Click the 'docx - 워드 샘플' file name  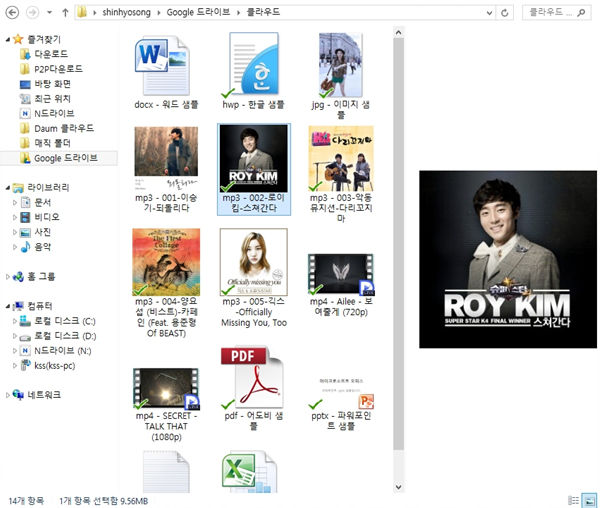(166, 104)
